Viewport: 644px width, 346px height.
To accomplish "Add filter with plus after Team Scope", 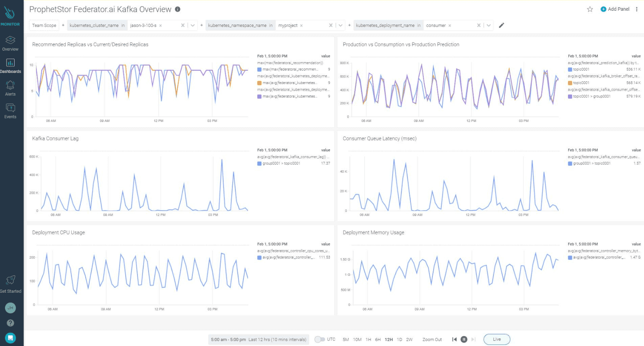I will pyautogui.click(x=63, y=25).
